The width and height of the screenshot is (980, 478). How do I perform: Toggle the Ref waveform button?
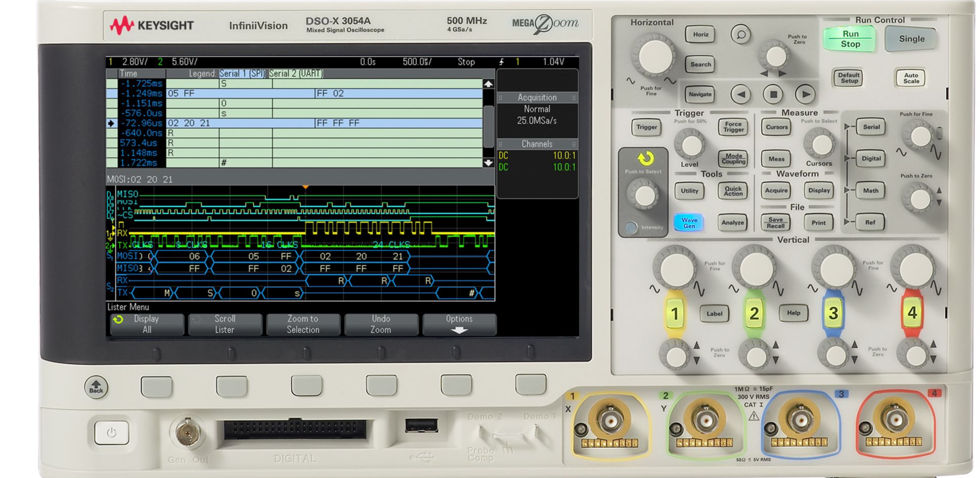pos(870,222)
